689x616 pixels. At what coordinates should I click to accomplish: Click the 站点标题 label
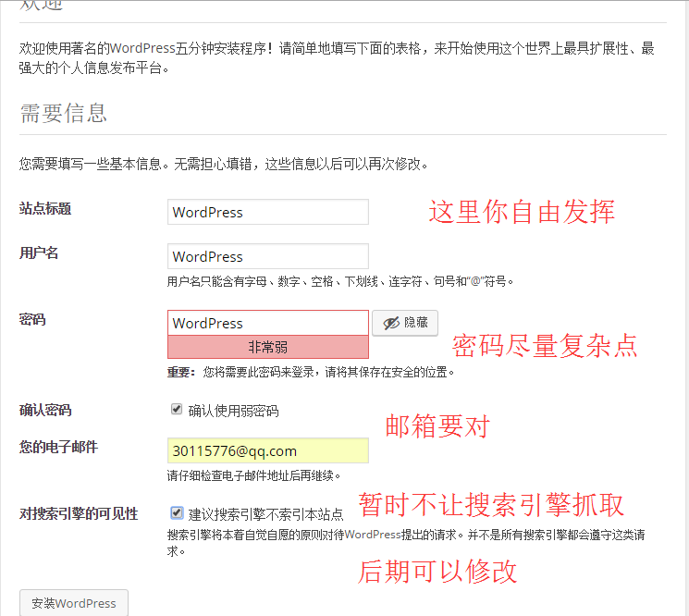(45, 208)
